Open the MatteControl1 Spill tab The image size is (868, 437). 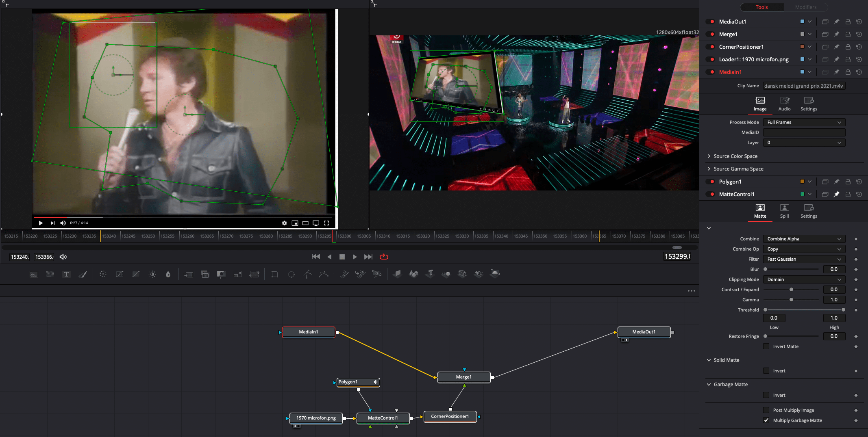point(784,211)
